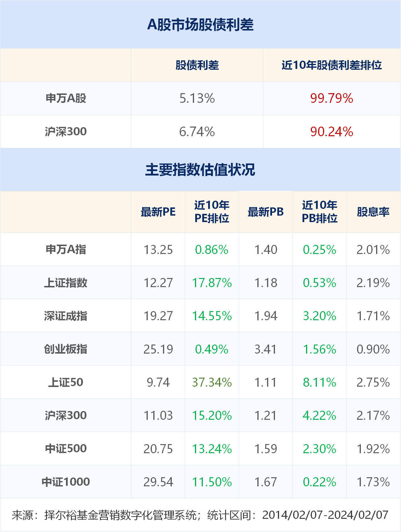Click the green value 17.87%

[x=212, y=283]
